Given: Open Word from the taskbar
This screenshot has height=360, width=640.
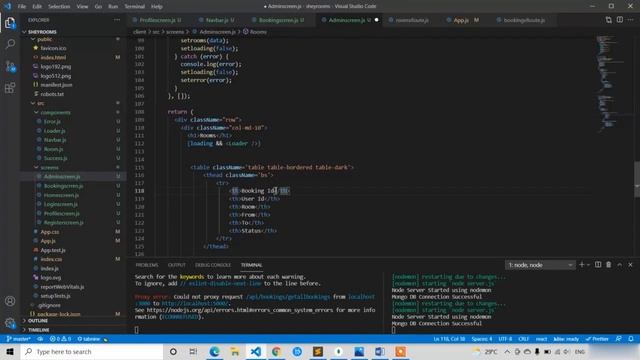Looking at the screenshot, I should pyautogui.click(x=380, y=351).
